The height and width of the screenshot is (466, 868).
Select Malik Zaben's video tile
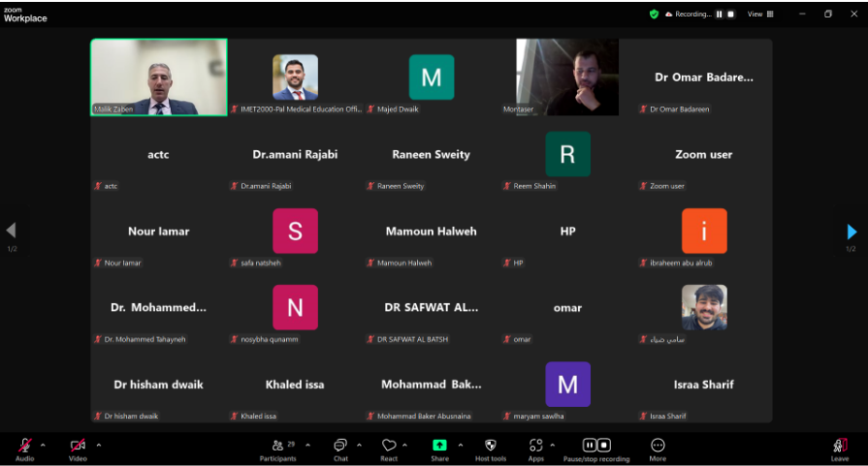[159, 78]
